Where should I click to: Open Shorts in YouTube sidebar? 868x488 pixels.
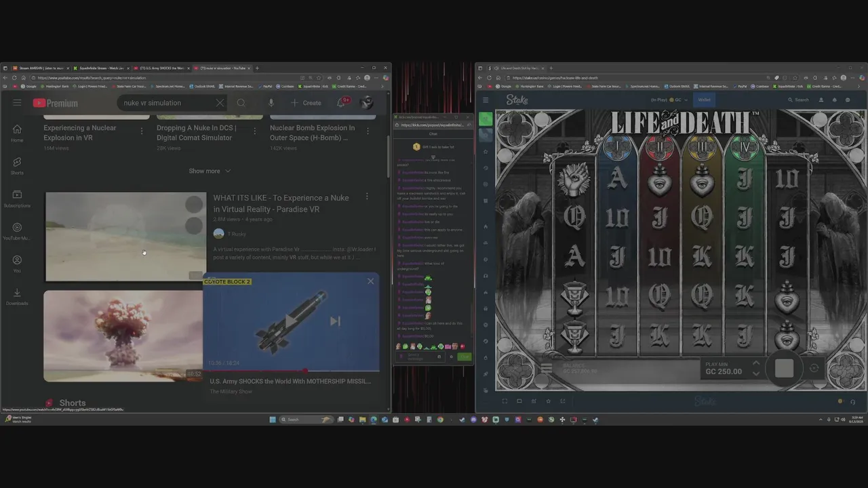17,165
